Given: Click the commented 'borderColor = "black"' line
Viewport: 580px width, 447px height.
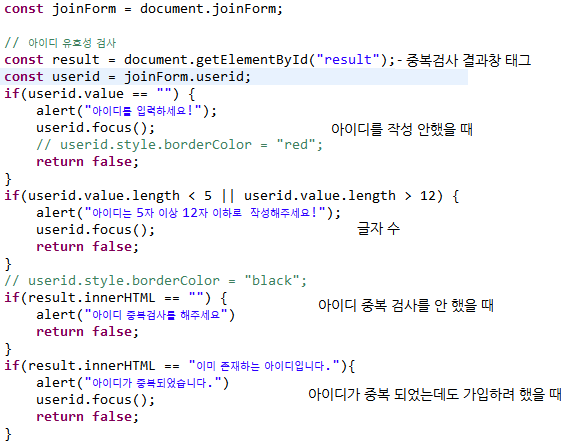Looking at the screenshot, I should (x=155, y=281).
